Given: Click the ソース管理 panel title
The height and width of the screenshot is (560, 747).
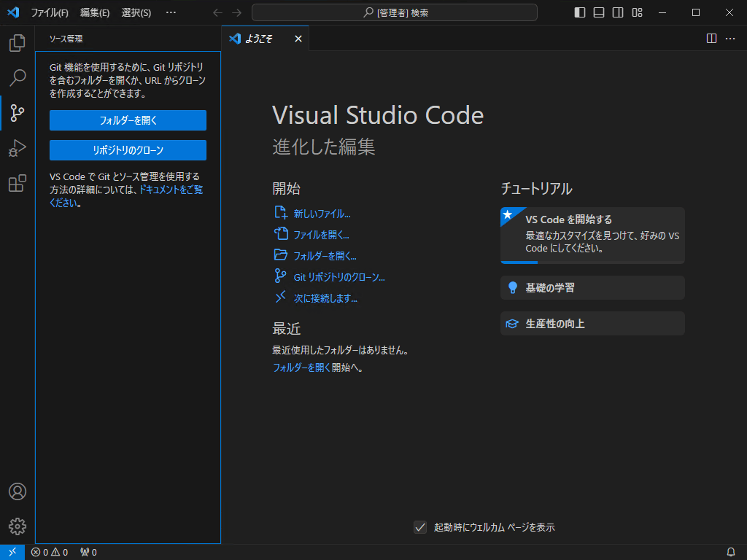Looking at the screenshot, I should [x=66, y=39].
